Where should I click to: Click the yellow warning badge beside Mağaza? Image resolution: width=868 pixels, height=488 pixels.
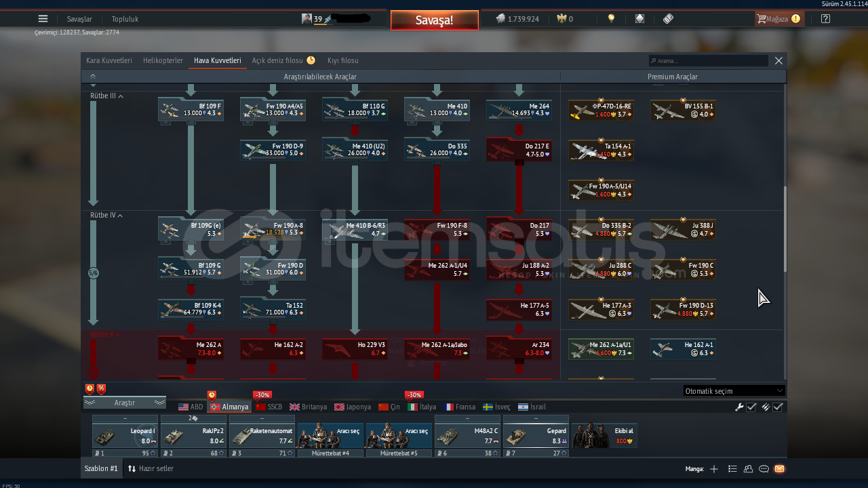pyautogui.click(x=795, y=19)
